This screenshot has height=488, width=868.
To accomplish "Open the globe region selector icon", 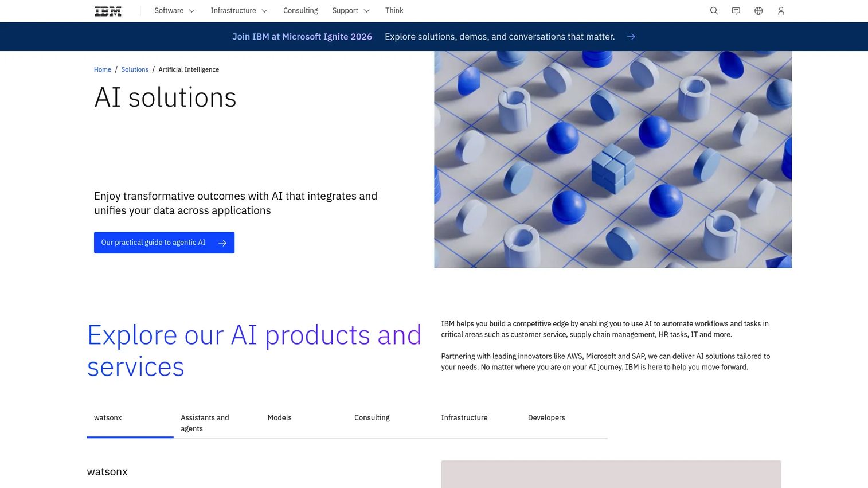I will (x=758, y=11).
